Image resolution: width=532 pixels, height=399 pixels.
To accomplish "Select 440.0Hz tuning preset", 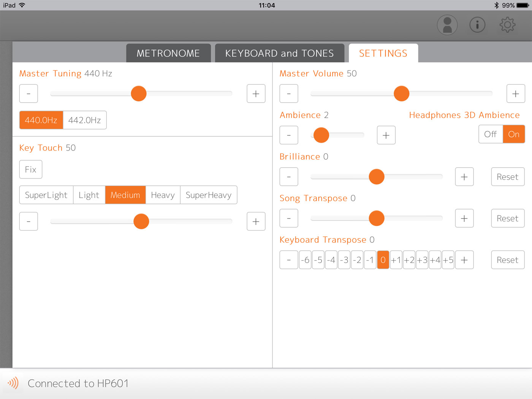I will pyautogui.click(x=41, y=120).
